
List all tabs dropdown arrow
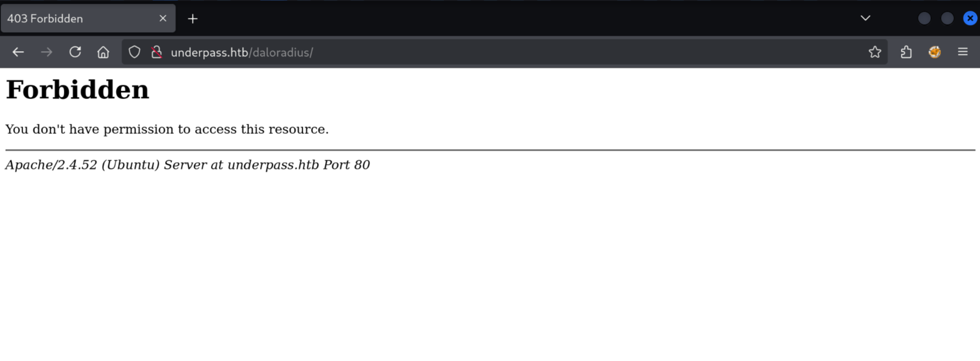866,18
